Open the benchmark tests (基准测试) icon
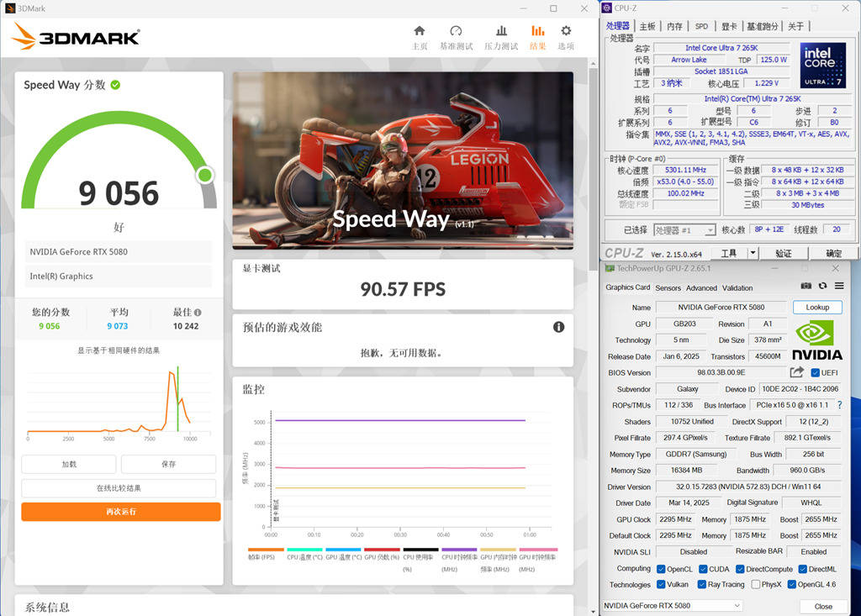Image resolution: width=861 pixels, height=616 pixels. [456, 31]
